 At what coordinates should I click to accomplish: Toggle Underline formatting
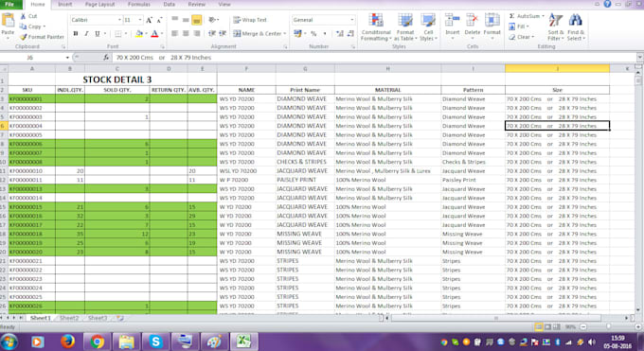(98, 34)
